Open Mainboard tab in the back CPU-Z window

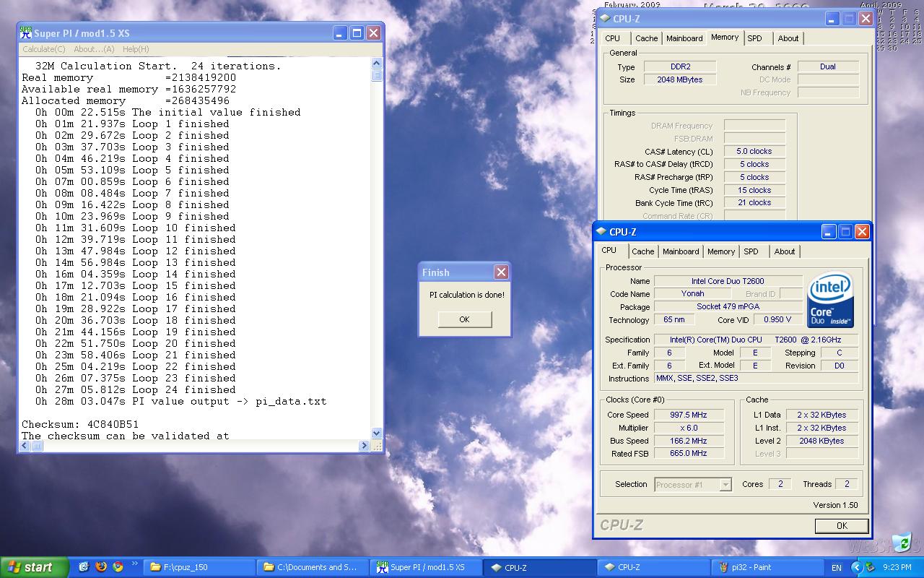[684, 38]
